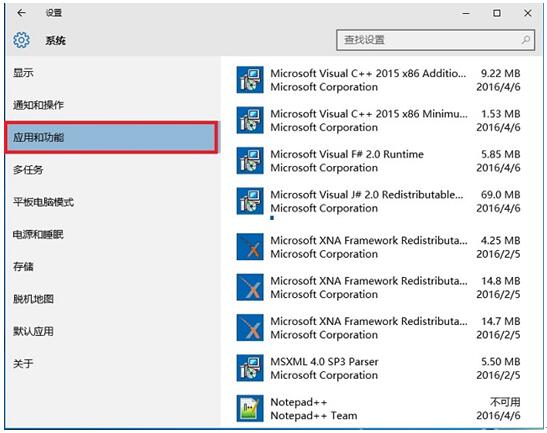Click MSXML 4.0 SP3 Parser entry name
547x433 pixels.
pyautogui.click(x=324, y=361)
